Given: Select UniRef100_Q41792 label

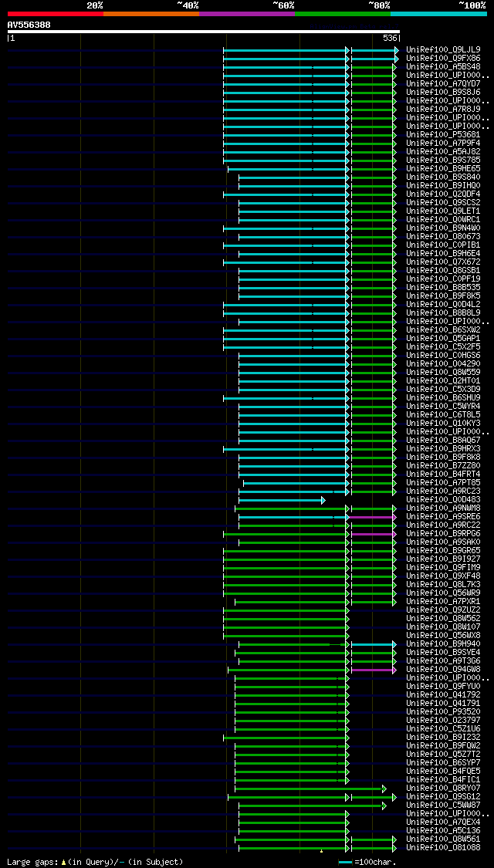Looking at the screenshot, I should pyautogui.click(x=443, y=694).
